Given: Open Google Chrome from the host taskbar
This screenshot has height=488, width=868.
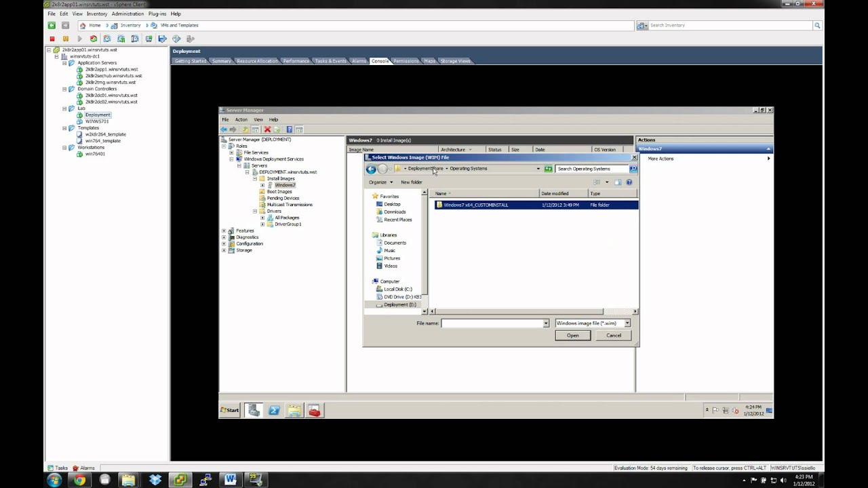Looking at the screenshot, I should click(x=79, y=480).
